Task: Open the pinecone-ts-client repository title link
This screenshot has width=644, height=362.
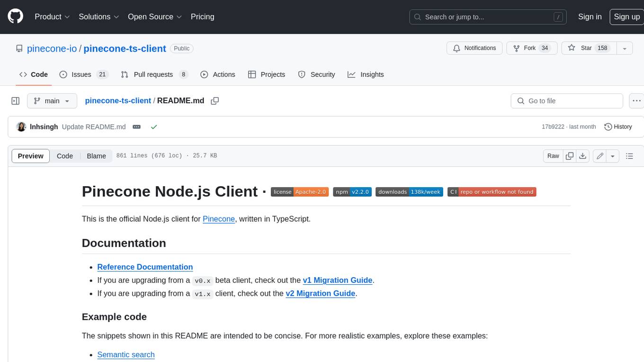Action: click(x=125, y=48)
